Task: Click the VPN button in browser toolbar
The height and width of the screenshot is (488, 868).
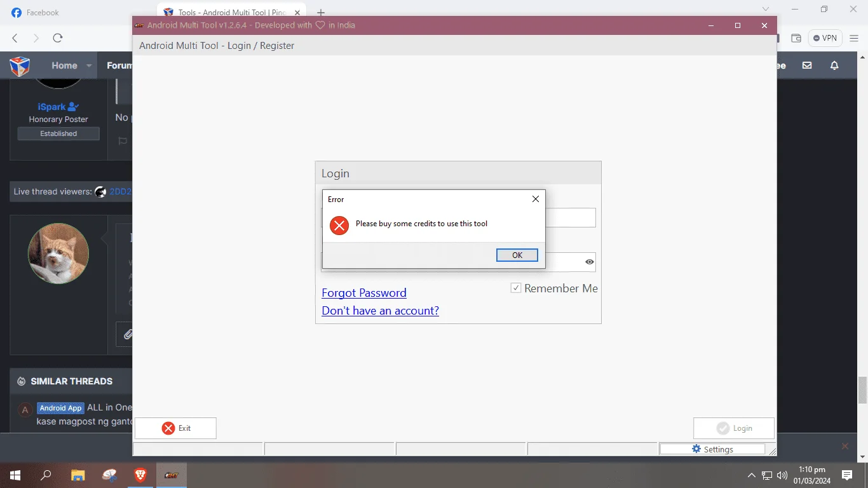Action: (x=825, y=38)
